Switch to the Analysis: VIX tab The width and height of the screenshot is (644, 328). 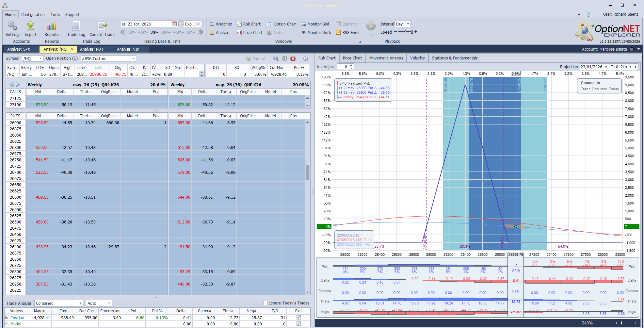pos(128,49)
